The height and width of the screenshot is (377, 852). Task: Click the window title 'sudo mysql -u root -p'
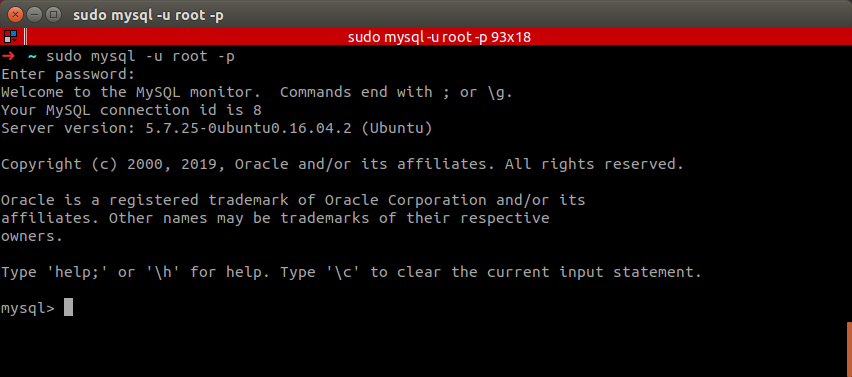[x=148, y=15]
